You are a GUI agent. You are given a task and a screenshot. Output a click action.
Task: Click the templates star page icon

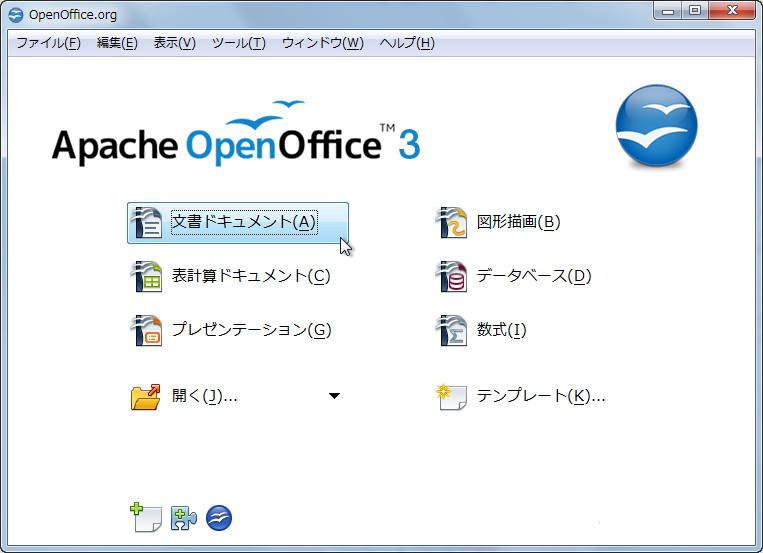point(451,397)
